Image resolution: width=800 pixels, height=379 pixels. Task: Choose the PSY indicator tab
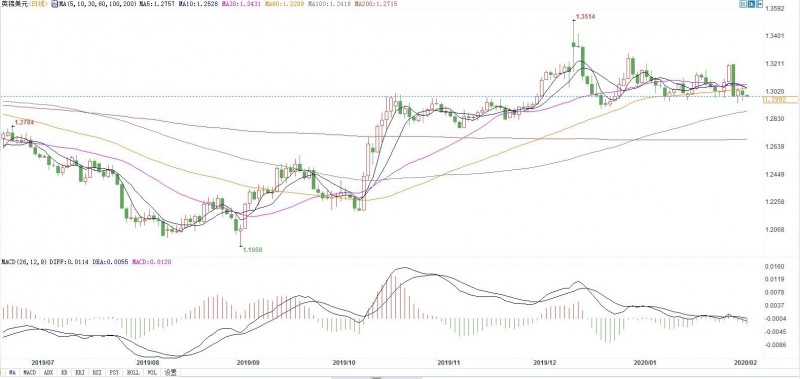[x=114, y=373]
